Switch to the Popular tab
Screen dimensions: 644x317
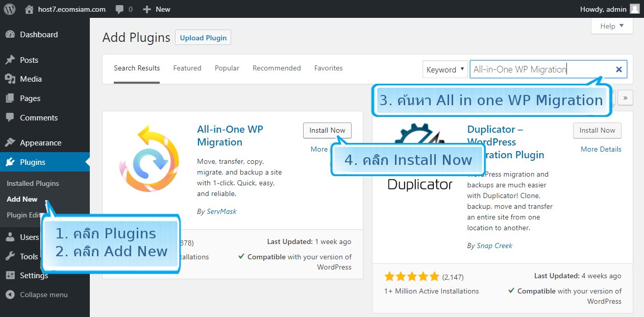[x=227, y=68]
